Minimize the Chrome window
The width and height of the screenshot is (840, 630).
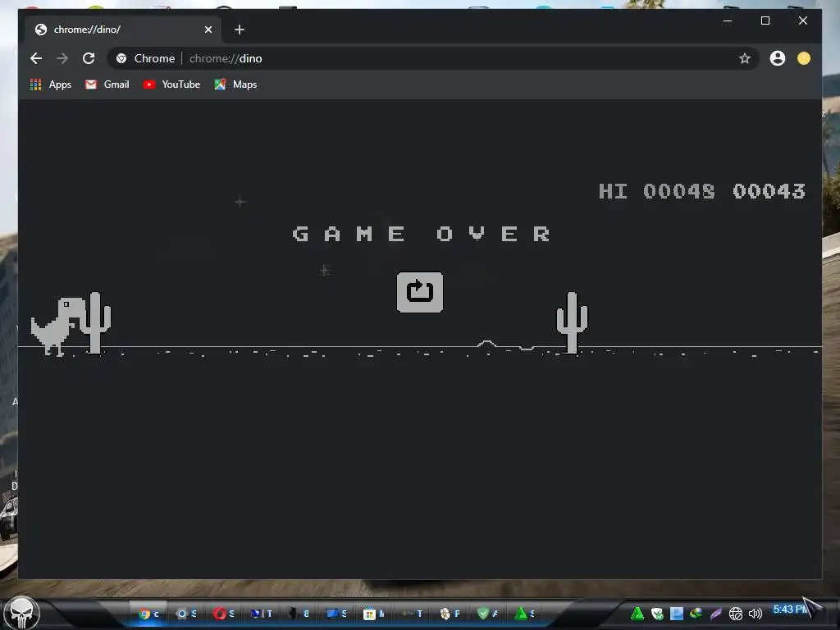728,21
